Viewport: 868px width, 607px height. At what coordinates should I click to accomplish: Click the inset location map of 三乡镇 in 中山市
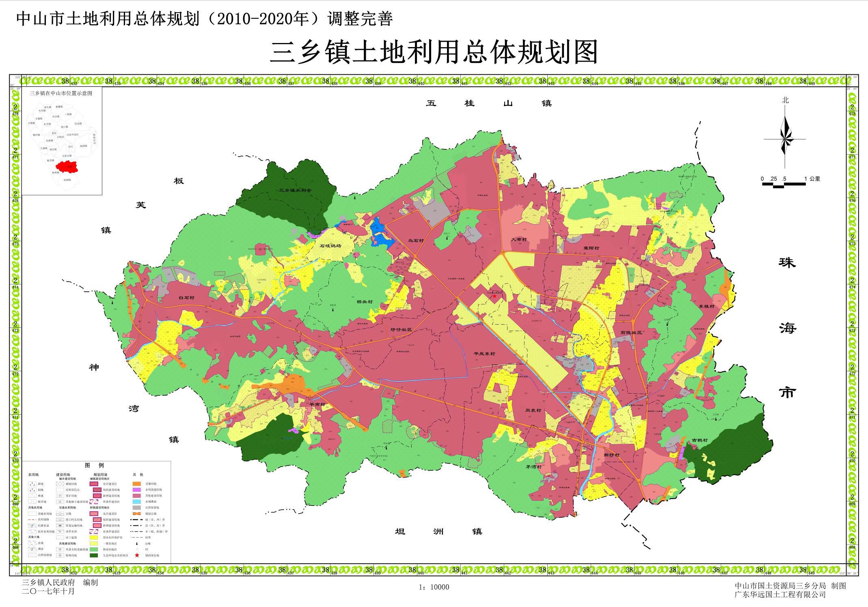click(62, 141)
